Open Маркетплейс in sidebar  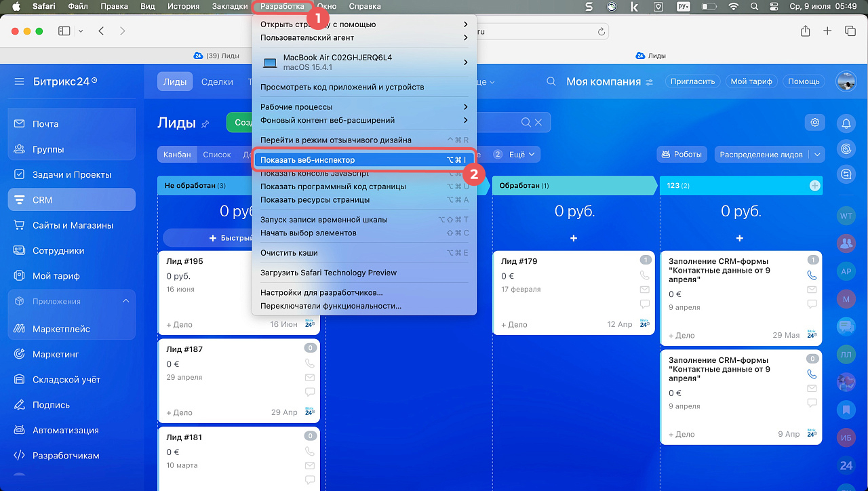72,329
